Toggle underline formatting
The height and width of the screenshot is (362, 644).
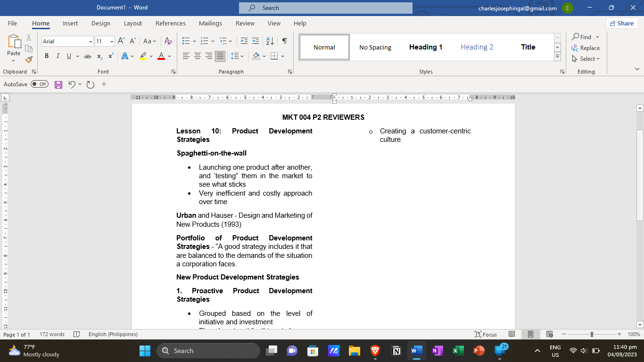tap(69, 56)
